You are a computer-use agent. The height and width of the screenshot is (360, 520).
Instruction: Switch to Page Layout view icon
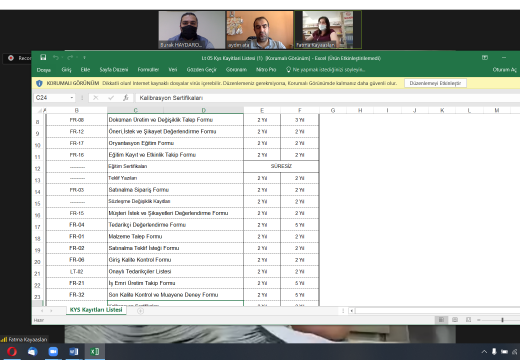455,320
